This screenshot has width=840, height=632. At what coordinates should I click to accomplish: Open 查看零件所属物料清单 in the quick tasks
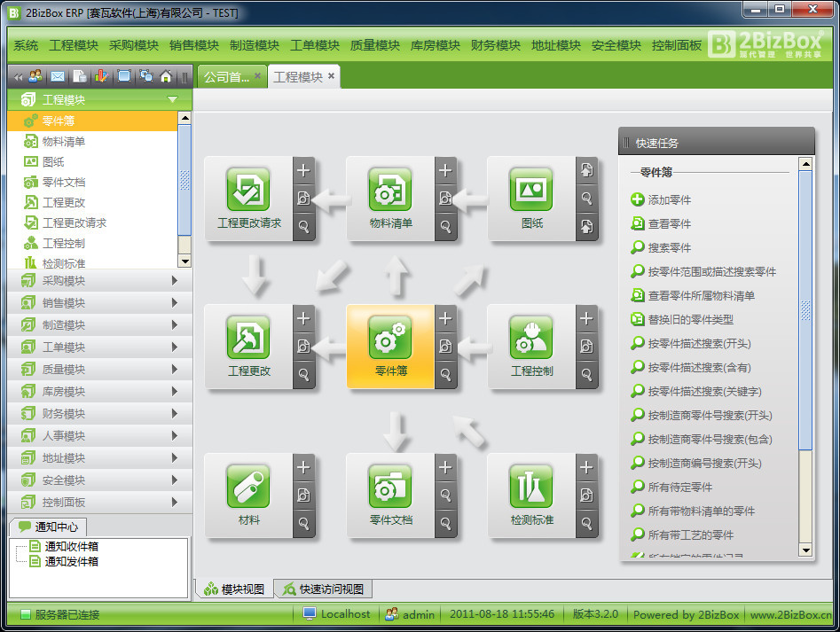click(x=693, y=295)
